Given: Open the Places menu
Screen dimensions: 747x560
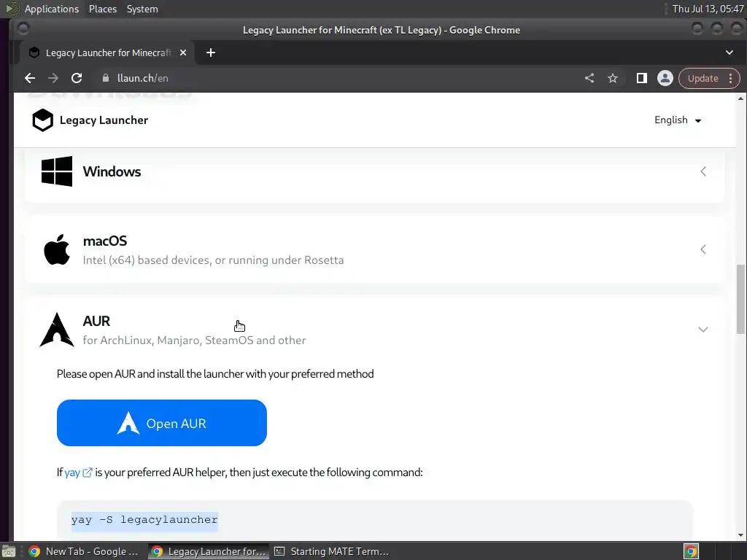Looking at the screenshot, I should coord(103,9).
